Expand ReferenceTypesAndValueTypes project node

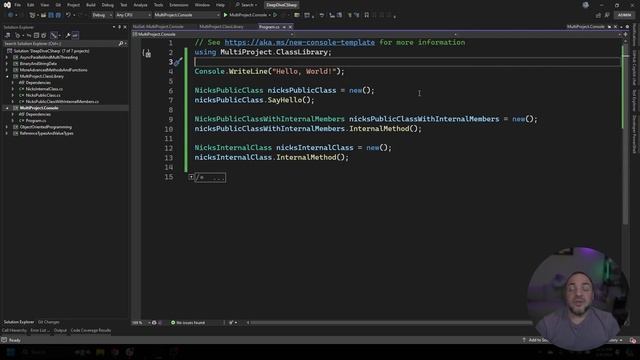tap(7, 133)
